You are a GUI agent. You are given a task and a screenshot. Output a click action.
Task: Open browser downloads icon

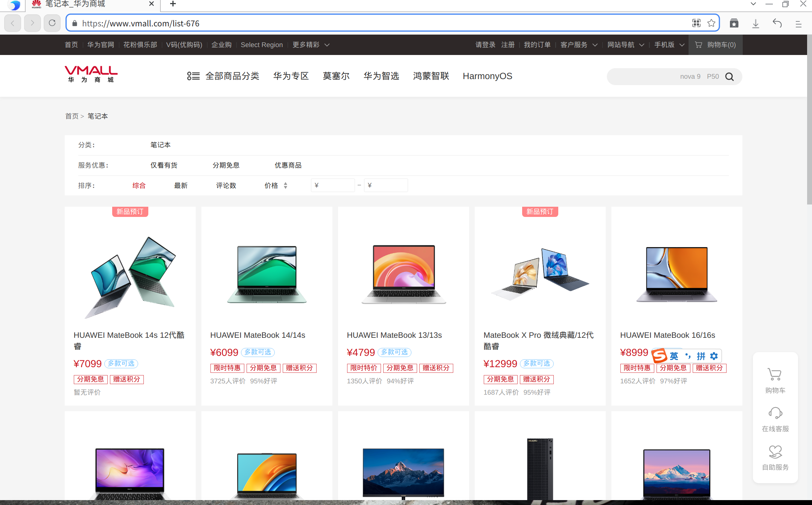[x=756, y=23]
